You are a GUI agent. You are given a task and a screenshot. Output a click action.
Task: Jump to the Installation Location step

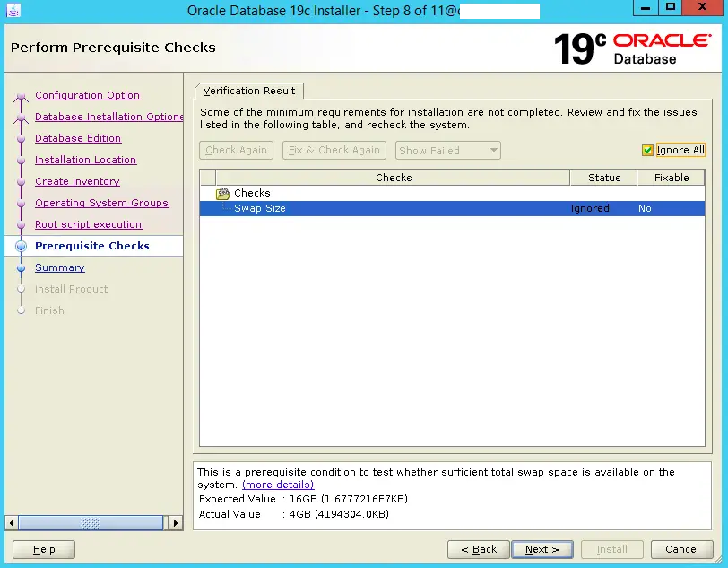[x=85, y=160]
